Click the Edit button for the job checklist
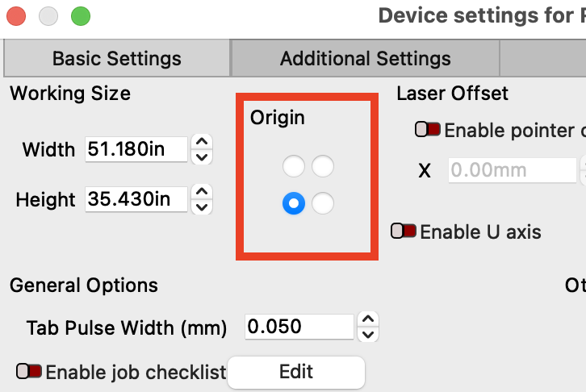586x392 pixels. tap(296, 372)
